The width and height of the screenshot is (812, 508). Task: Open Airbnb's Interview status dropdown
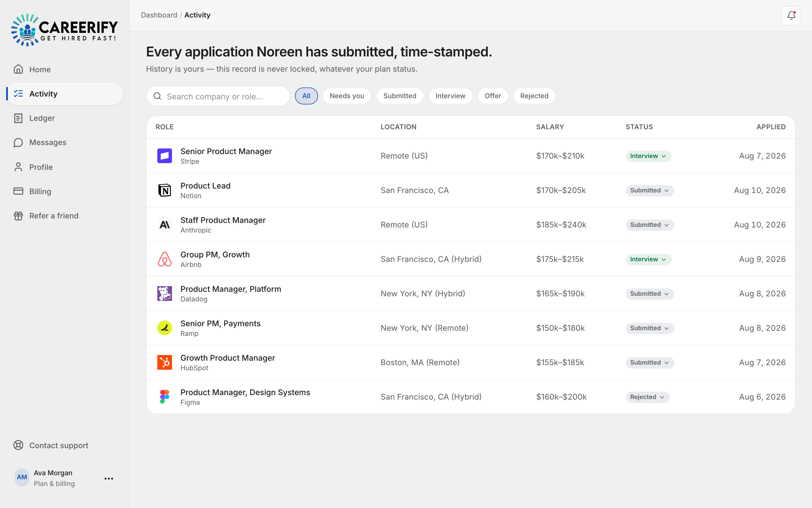648,259
